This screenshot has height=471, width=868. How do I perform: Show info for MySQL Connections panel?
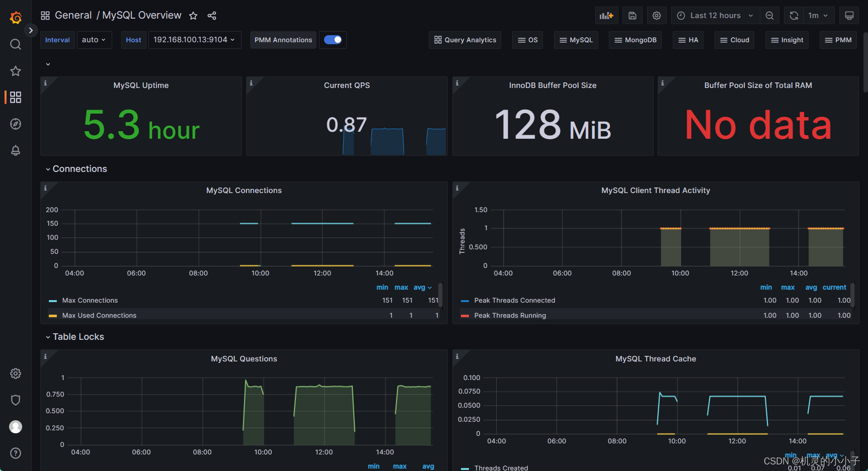point(45,188)
